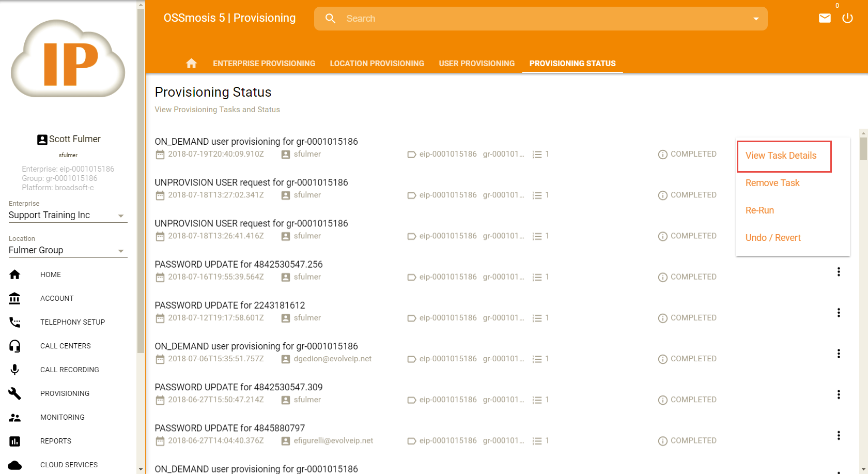Select View Task Details from the menu
868x474 pixels.
coord(781,156)
